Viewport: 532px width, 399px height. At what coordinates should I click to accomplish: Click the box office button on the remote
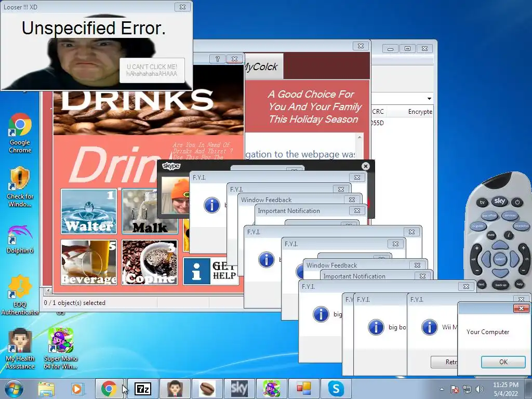tap(489, 216)
